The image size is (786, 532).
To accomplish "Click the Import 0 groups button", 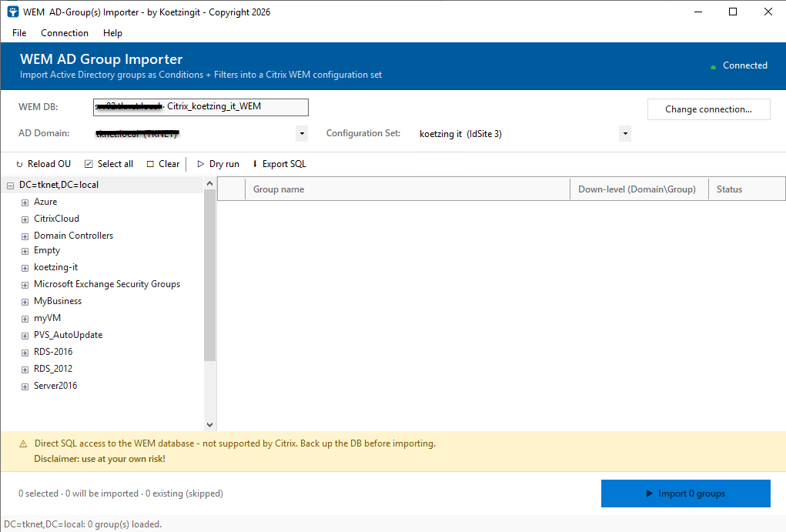I will point(685,494).
